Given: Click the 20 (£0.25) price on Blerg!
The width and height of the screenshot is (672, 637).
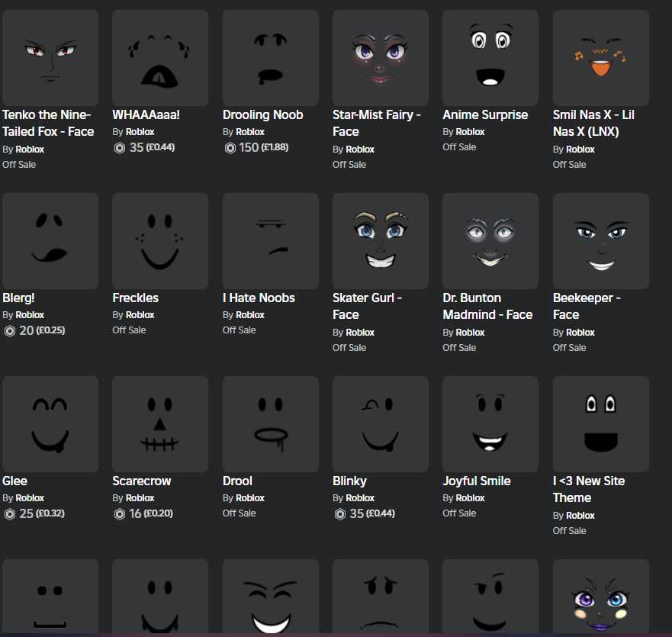Looking at the screenshot, I should [42, 331].
